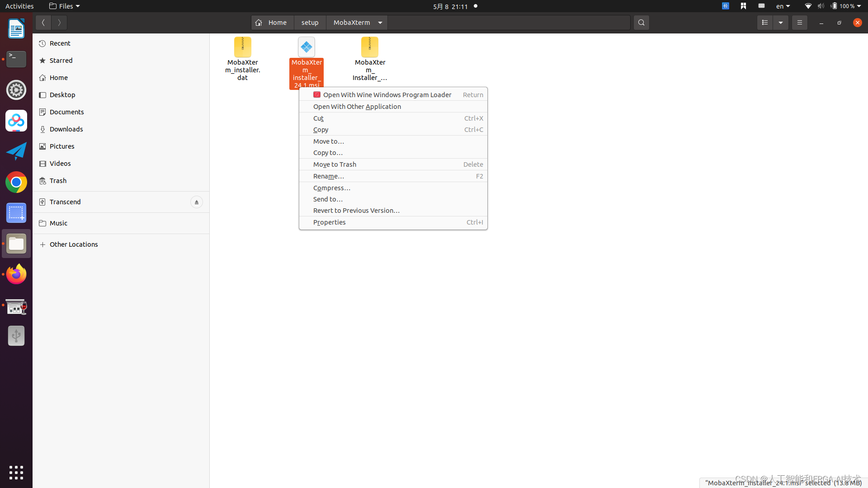Click the blue tray icon in the top bar
This screenshot has width=868, height=488.
(x=726, y=6)
